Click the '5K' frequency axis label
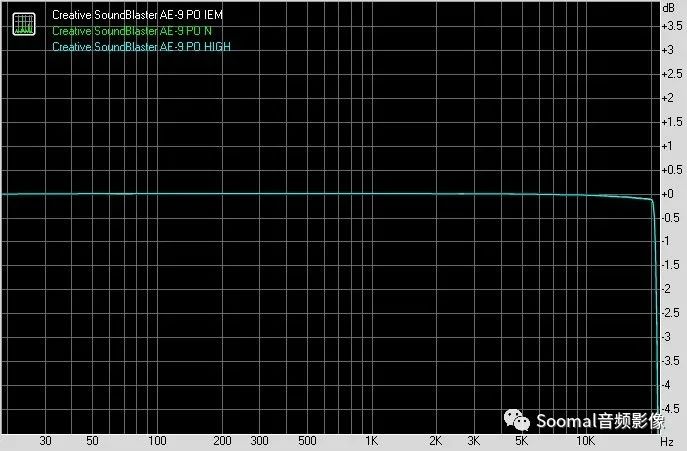Image resolution: width=687 pixels, height=451 pixels. 521,440
